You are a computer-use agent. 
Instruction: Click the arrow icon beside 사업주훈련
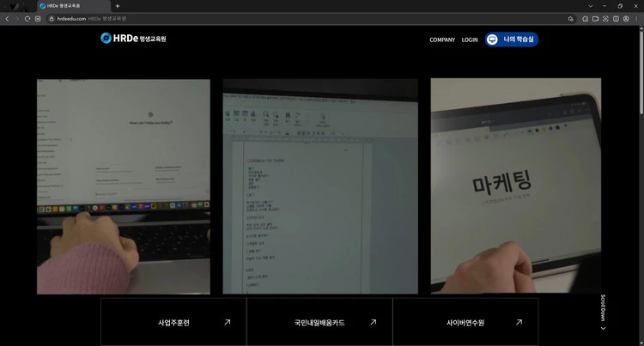pyautogui.click(x=227, y=322)
